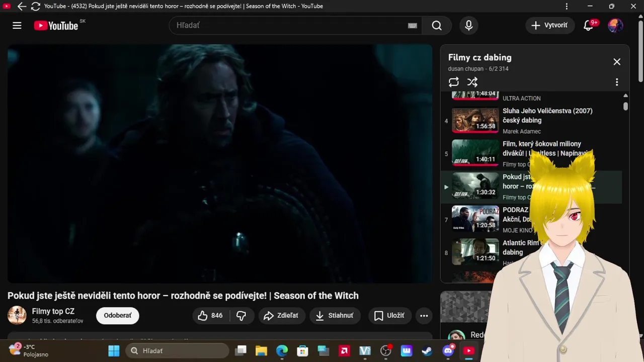Open the Sluha Jeho Veličenstva (2007) title
644x362 pixels.
tap(547, 116)
